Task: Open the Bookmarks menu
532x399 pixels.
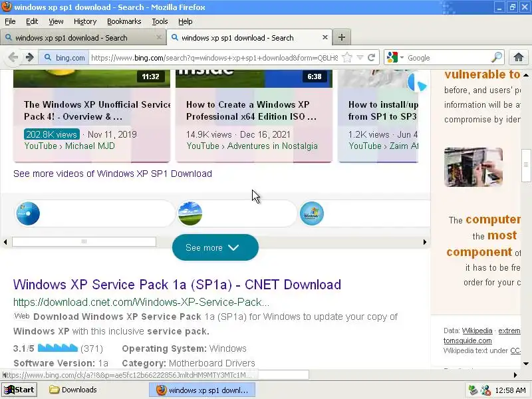Action: (x=124, y=21)
